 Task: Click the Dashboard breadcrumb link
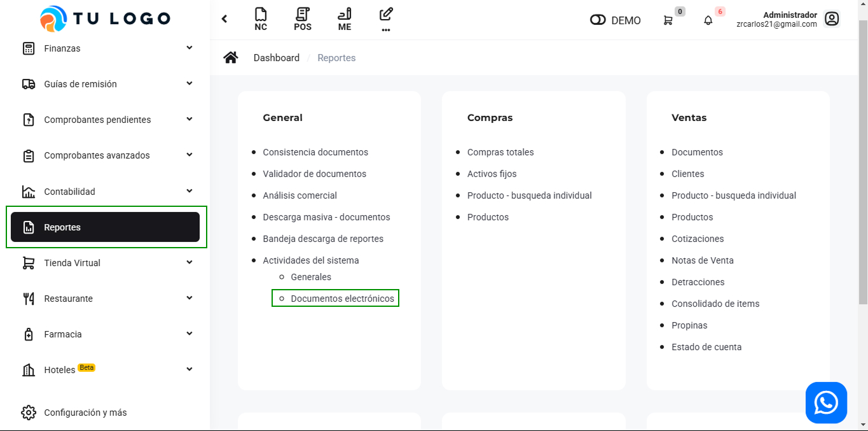(276, 58)
